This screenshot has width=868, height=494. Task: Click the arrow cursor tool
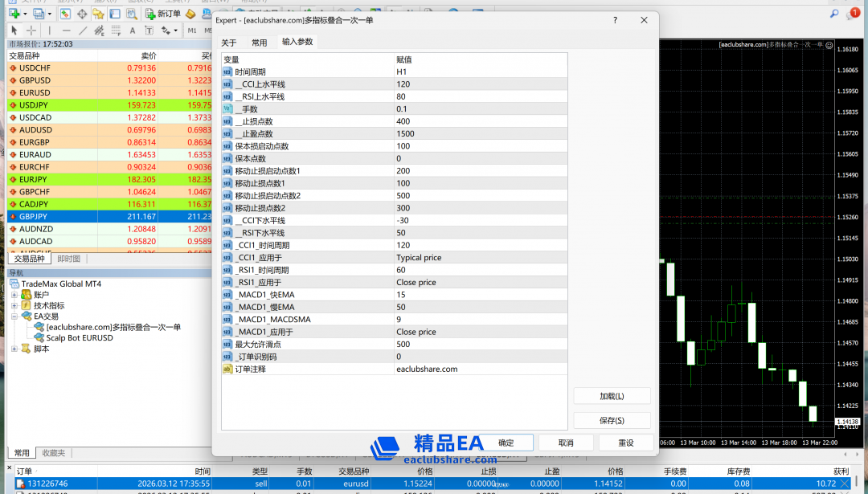click(14, 31)
